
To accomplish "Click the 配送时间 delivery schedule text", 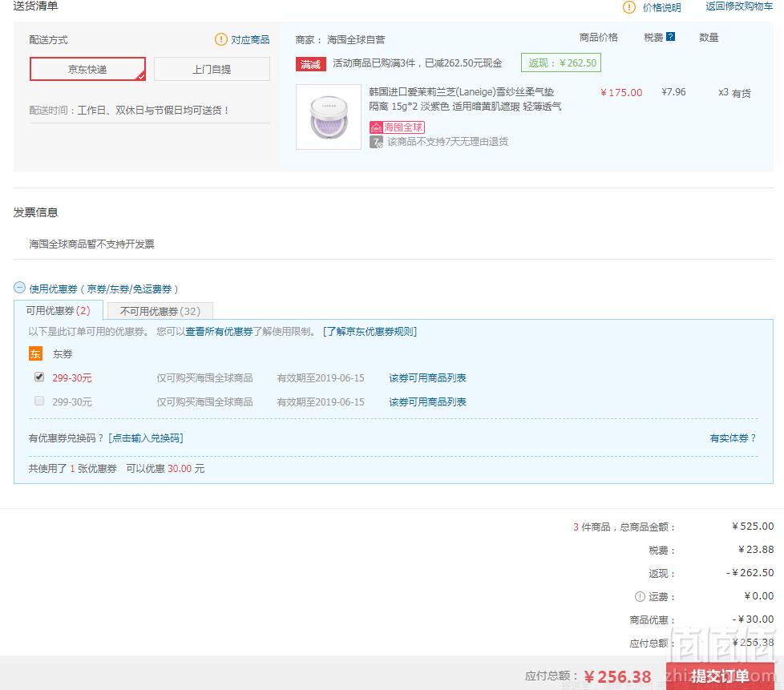I will click(128, 110).
